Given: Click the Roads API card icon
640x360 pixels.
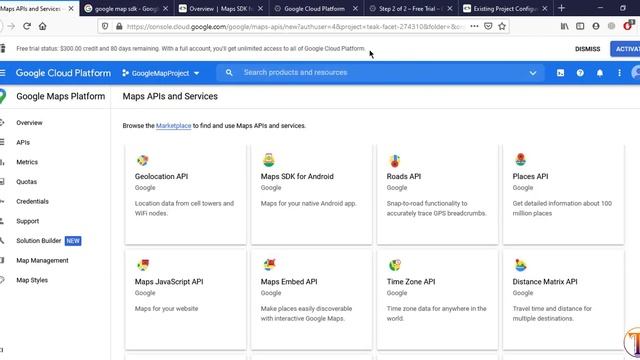Looking at the screenshot, I should pyautogui.click(x=395, y=160).
